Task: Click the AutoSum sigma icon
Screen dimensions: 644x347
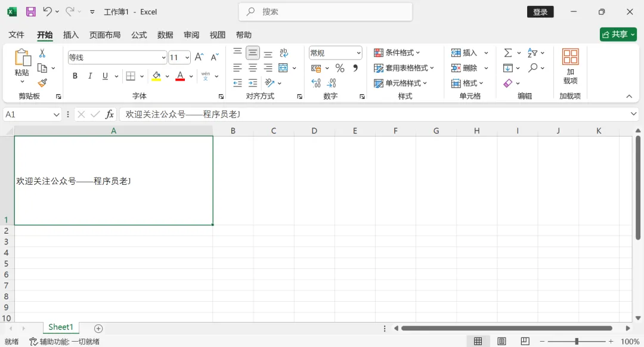Action: click(x=508, y=52)
